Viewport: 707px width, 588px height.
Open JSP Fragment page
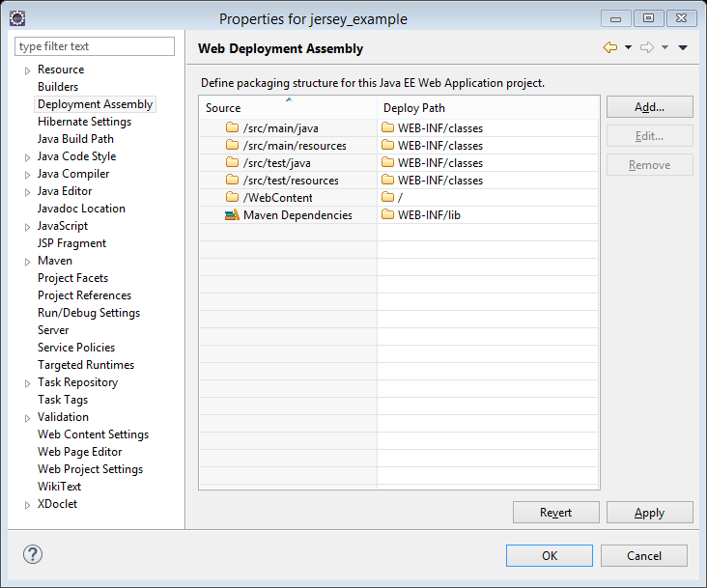coord(71,243)
